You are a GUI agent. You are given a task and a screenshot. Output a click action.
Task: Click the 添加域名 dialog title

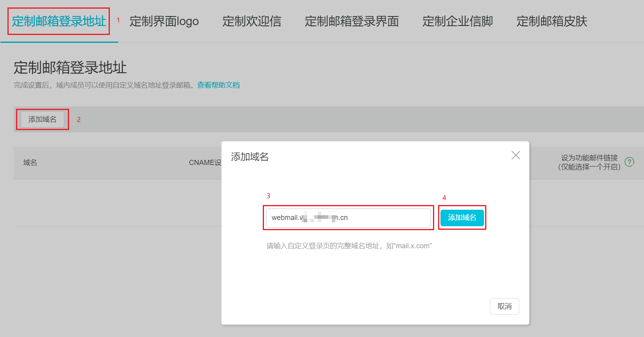click(250, 157)
